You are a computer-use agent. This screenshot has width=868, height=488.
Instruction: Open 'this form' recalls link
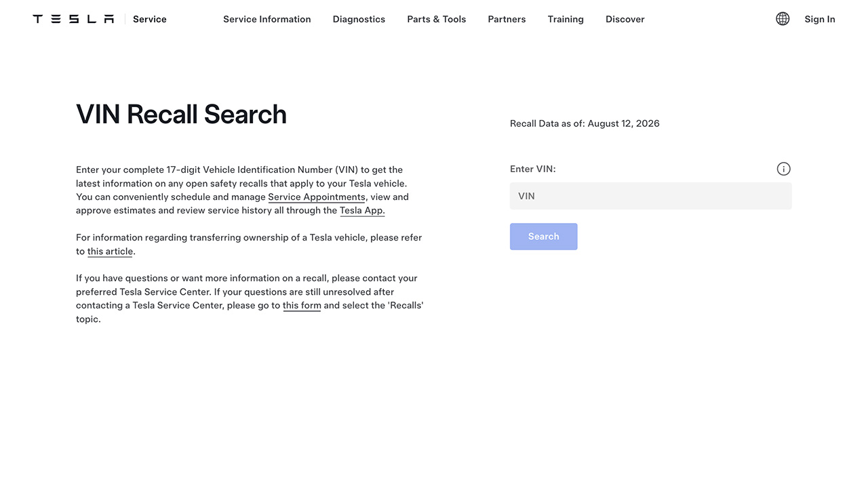[302, 306]
